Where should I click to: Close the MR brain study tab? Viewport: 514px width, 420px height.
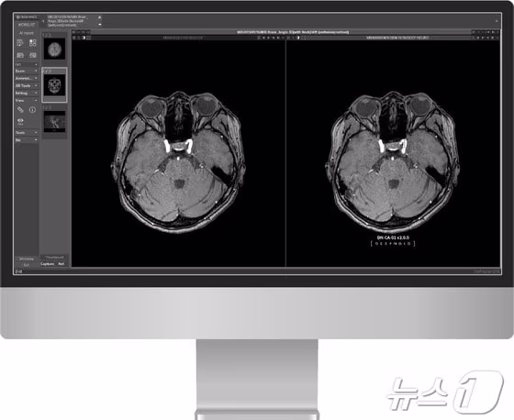[x=100, y=17]
